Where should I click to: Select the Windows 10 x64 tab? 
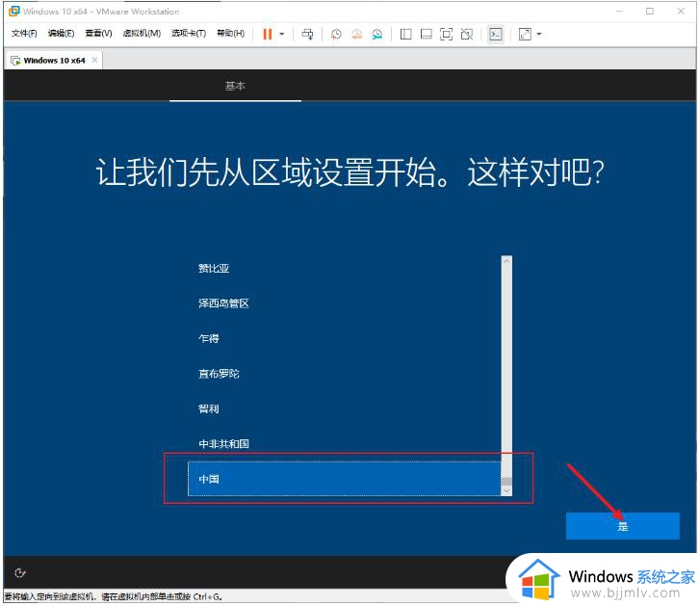[54, 61]
